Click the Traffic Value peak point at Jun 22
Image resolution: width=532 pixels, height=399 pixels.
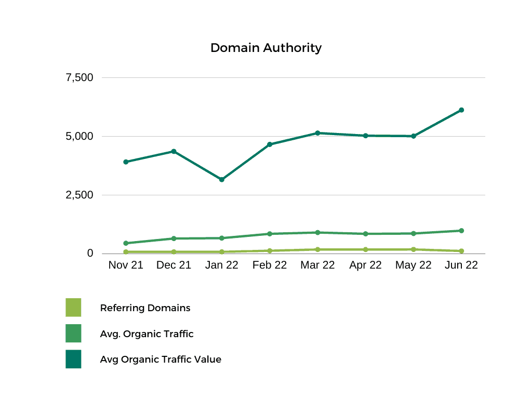click(x=461, y=110)
